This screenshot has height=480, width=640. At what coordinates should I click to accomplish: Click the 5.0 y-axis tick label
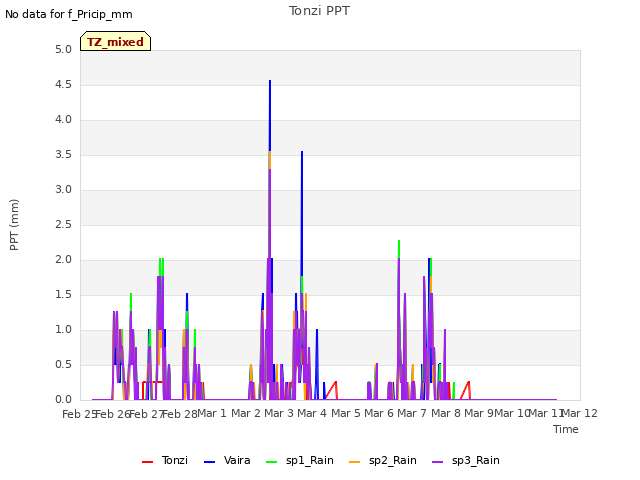63,49
